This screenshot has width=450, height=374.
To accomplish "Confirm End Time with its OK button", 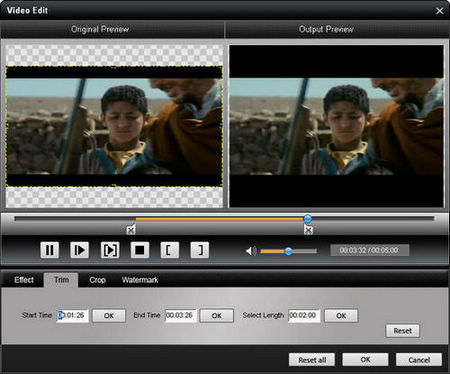I will point(217,316).
